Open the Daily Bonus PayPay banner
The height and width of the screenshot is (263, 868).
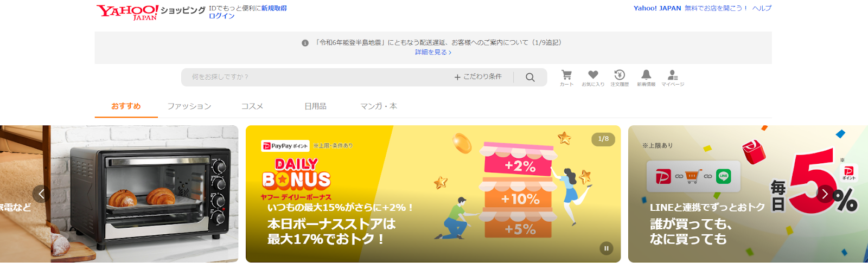tap(433, 194)
